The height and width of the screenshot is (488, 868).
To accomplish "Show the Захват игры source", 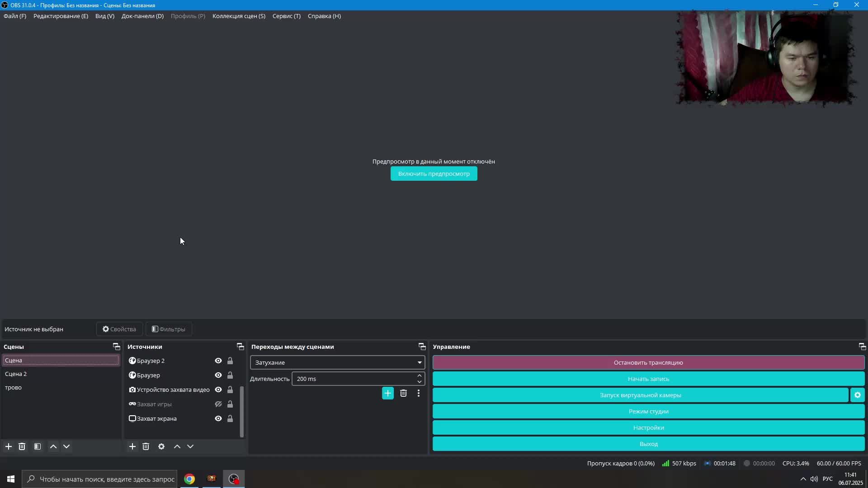I will click(x=218, y=404).
